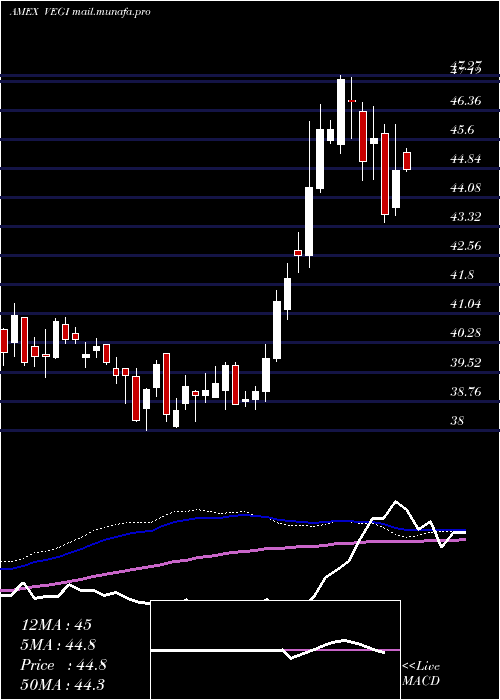Click the 'AMEX VEGI mail.munafa.pro' chart title
This screenshot has height=700, width=500.
(79, 12)
